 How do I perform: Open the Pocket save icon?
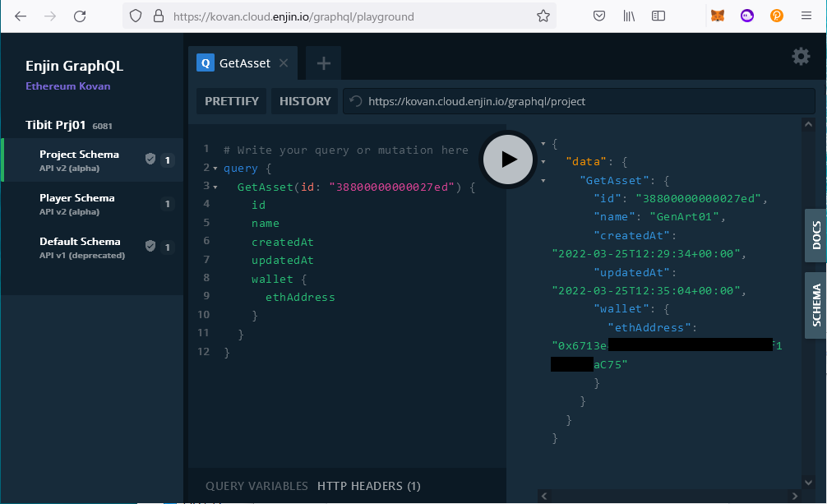(600, 16)
